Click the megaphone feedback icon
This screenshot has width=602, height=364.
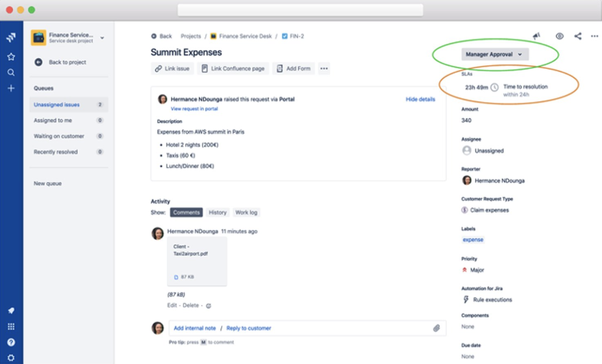coord(536,37)
